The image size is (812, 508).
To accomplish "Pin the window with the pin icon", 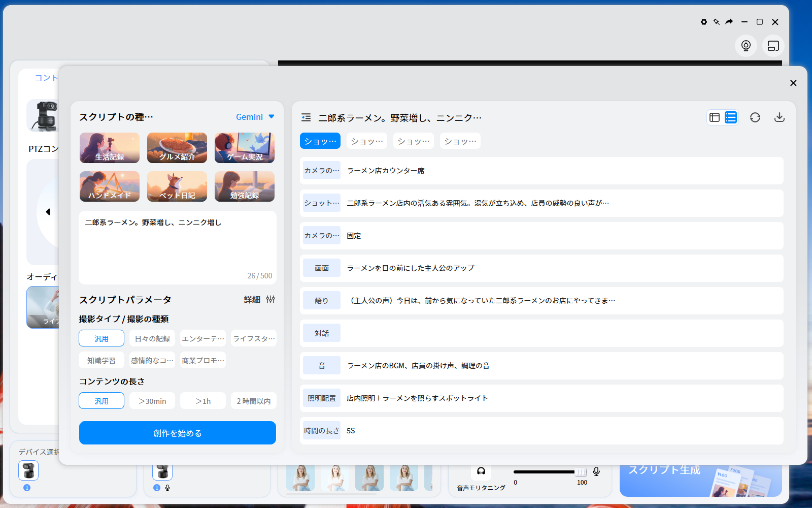I will pyautogui.click(x=716, y=22).
